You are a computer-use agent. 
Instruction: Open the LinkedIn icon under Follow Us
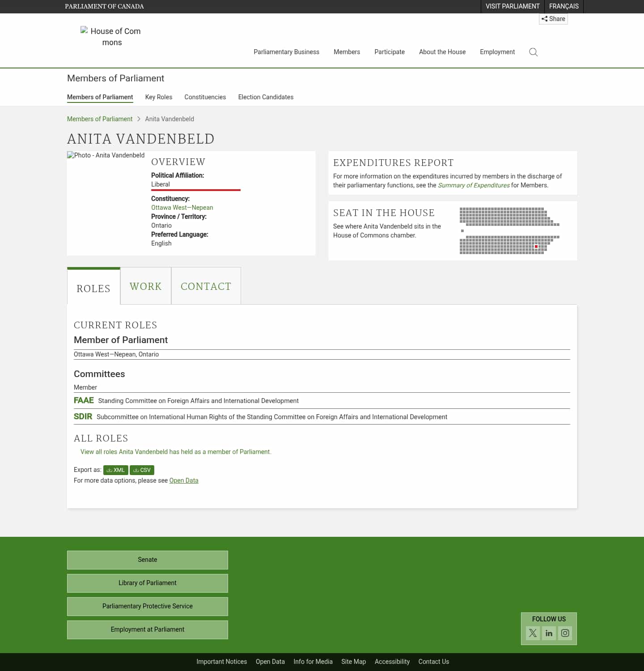point(549,633)
